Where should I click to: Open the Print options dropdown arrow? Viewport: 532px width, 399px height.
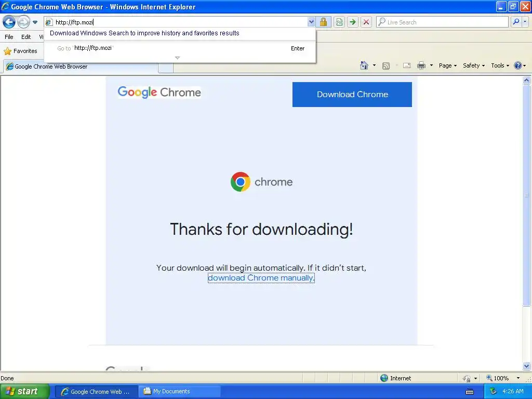[431, 65]
